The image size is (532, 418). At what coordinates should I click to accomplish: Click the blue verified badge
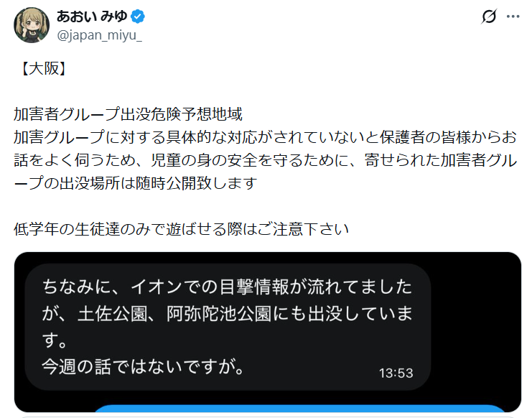click(138, 17)
